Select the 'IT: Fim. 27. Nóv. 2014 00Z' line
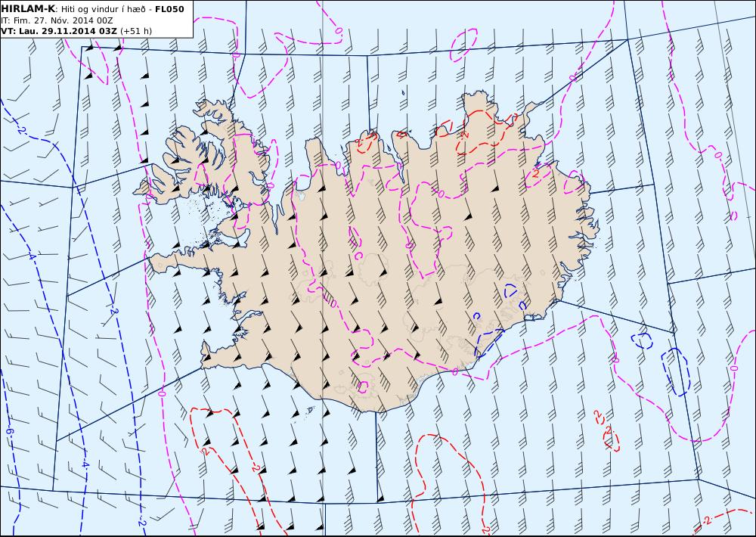Image resolution: width=756 pixels, height=537 pixels. click(x=57, y=20)
